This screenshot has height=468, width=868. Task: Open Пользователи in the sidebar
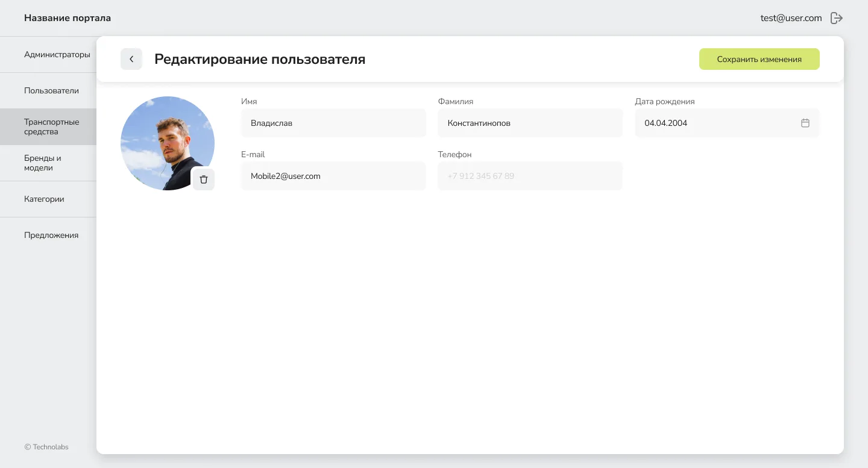click(48, 90)
